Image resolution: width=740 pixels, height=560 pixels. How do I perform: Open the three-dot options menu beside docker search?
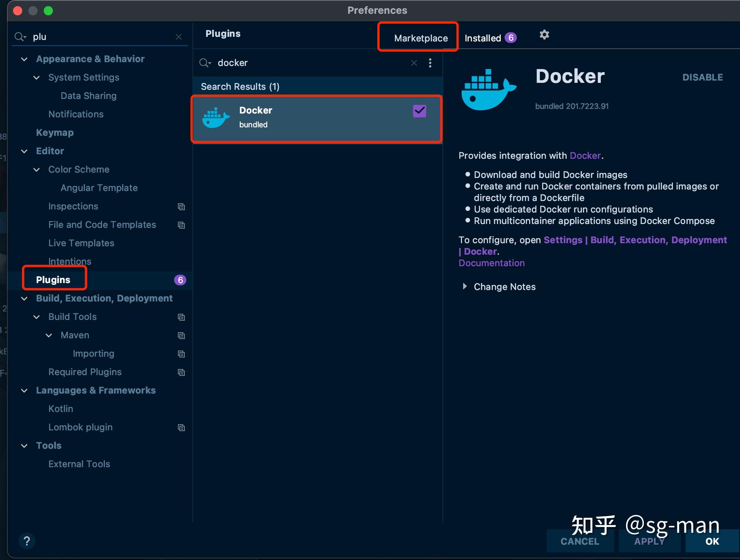point(430,63)
